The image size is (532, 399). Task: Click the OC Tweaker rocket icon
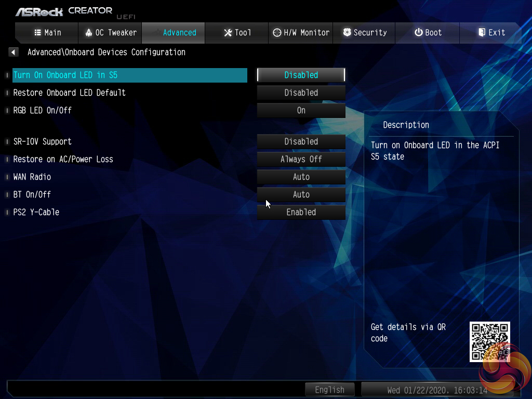(88, 33)
